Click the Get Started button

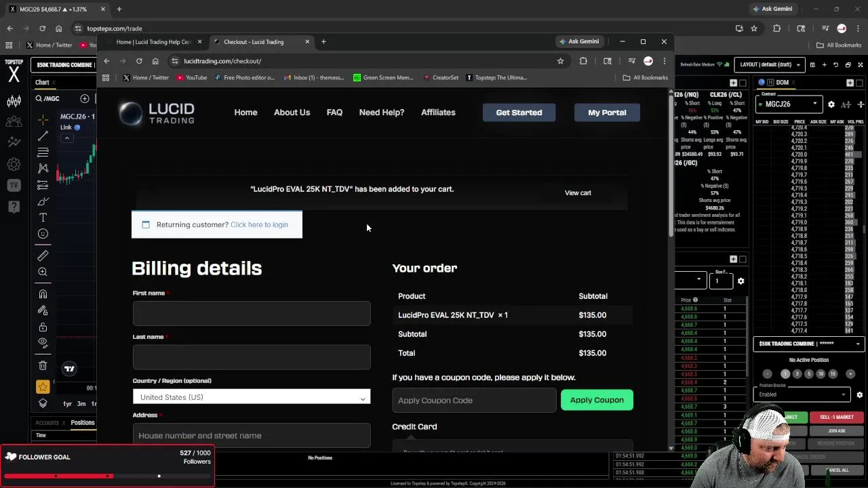519,113
